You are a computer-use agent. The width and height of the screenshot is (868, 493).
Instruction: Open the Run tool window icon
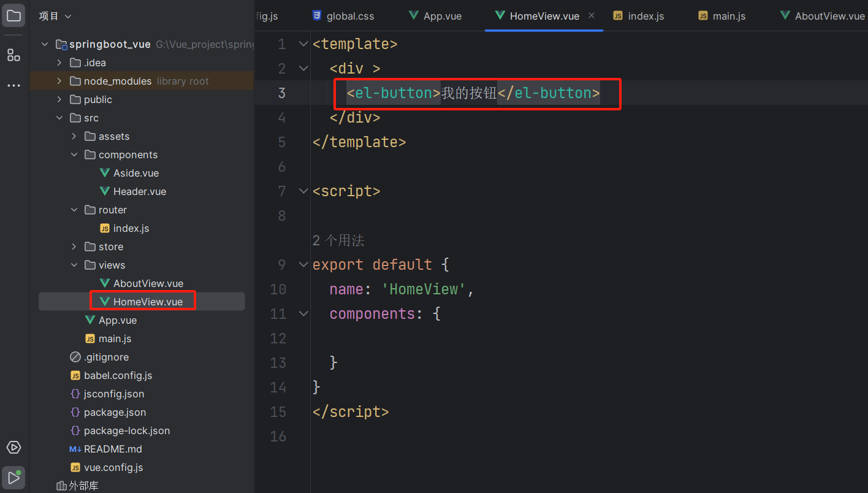(x=13, y=477)
